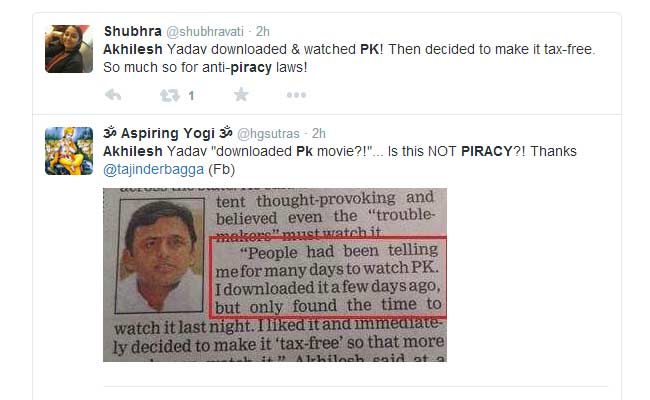Image resolution: width=650 pixels, height=400 pixels.
Task: Open the Aspiring Yogi display name
Action: (168, 133)
